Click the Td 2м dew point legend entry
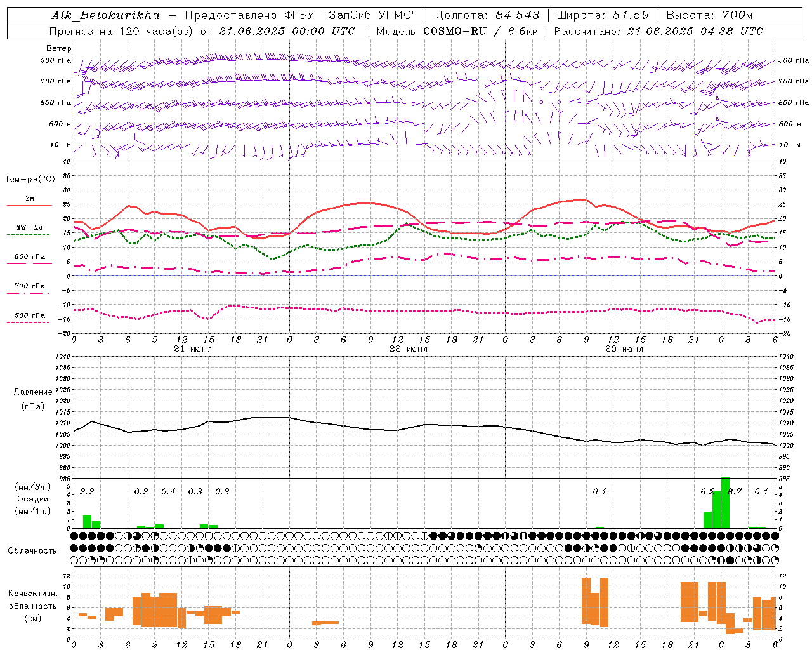 pos(29,230)
